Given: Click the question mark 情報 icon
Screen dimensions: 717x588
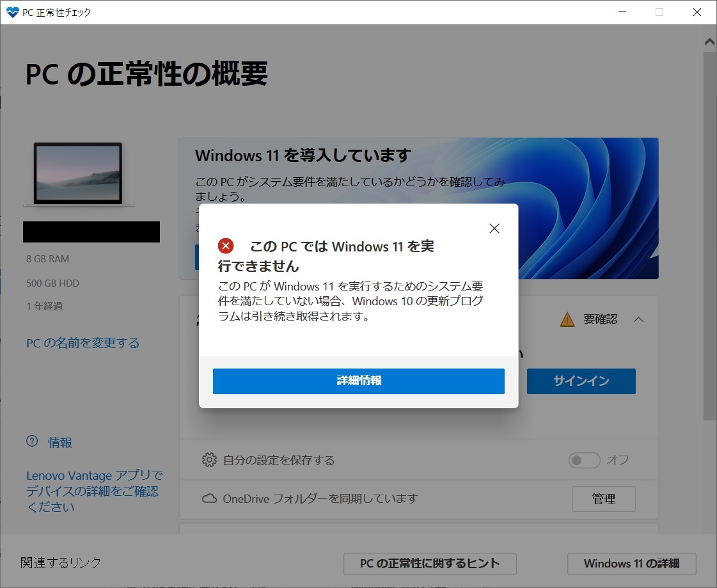Looking at the screenshot, I should pos(32,441).
